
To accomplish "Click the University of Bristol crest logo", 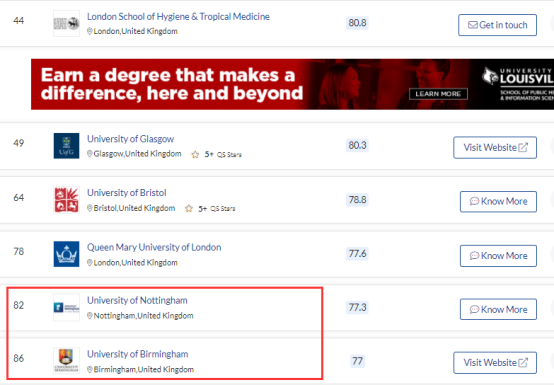I will (x=66, y=200).
